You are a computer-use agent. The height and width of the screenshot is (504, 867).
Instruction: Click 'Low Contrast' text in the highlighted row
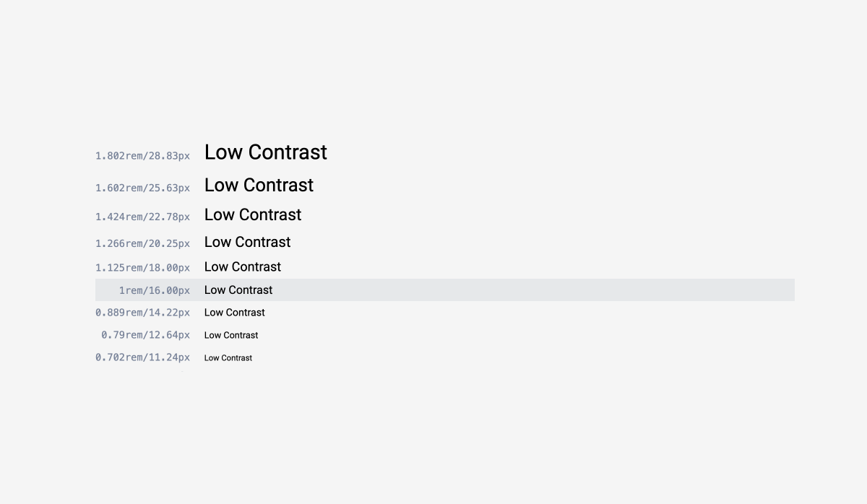pyautogui.click(x=238, y=290)
